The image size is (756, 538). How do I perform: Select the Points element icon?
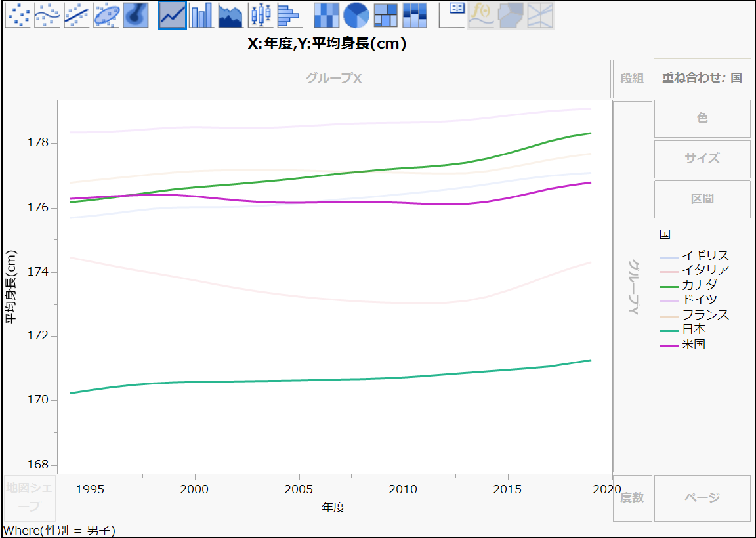click(18, 14)
